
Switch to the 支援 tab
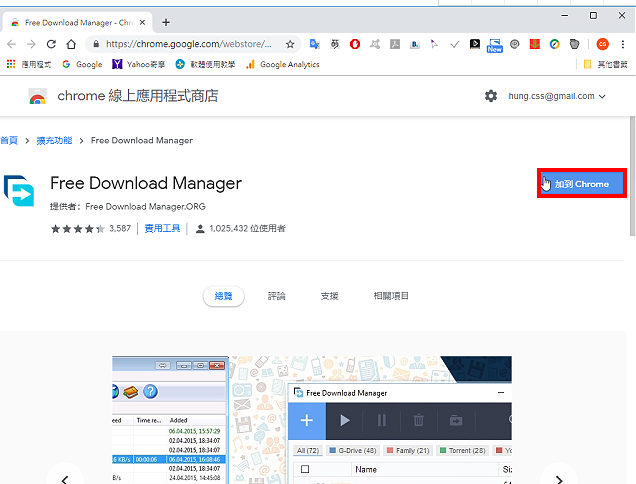click(329, 296)
